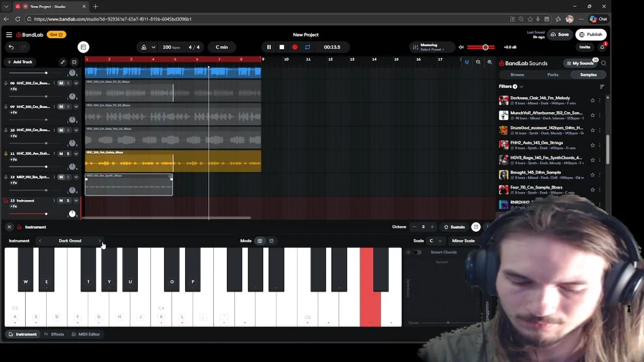Switch to the Effects bottom tab
Screen dimensions: 644x362
(x=54, y=334)
